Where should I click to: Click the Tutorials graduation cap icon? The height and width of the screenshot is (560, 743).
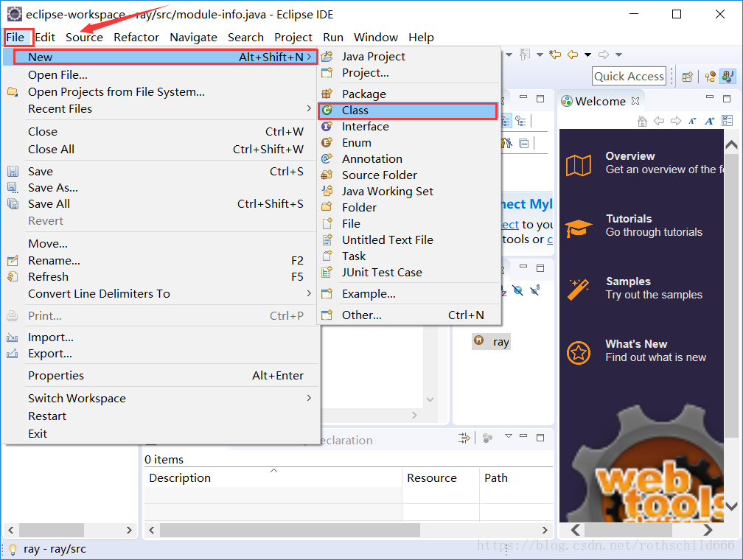click(579, 229)
